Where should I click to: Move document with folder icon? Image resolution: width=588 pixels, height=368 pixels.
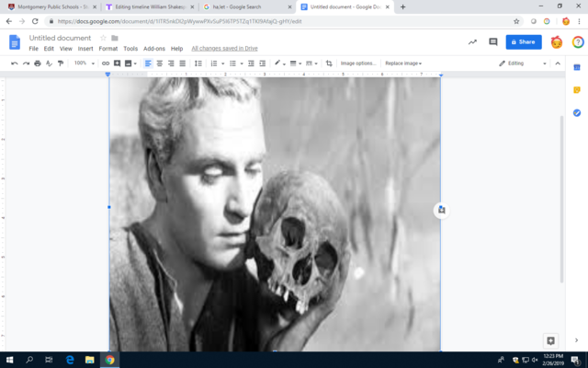pos(115,38)
